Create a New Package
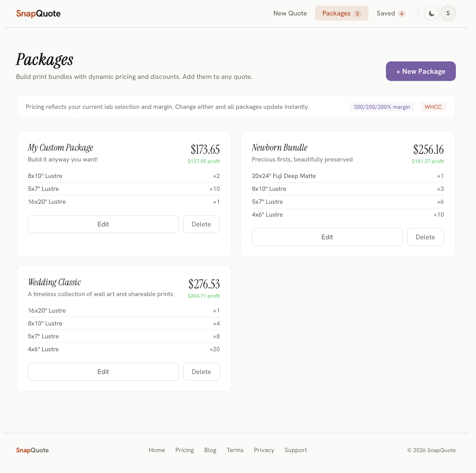476x473 pixels. [421, 71]
